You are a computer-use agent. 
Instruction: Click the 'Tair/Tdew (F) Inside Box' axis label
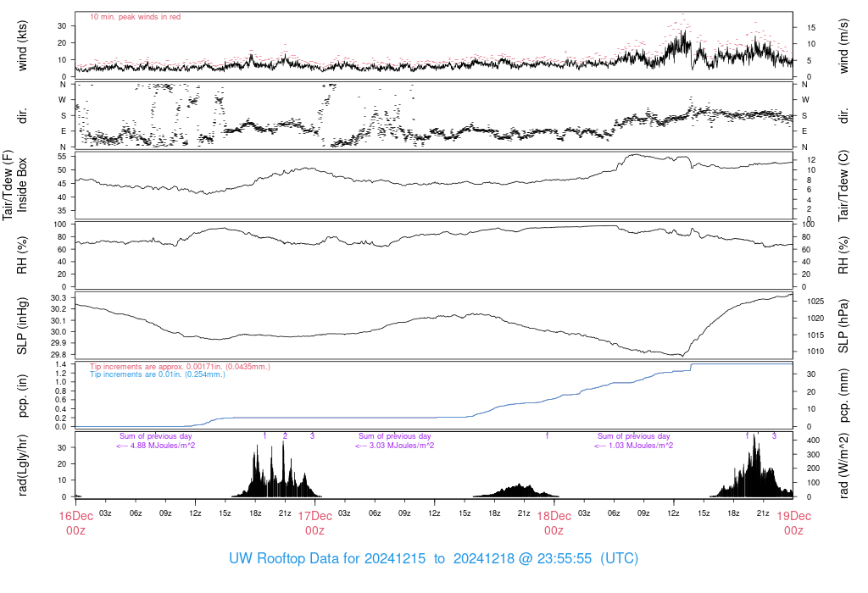click(x=14, y=185)
